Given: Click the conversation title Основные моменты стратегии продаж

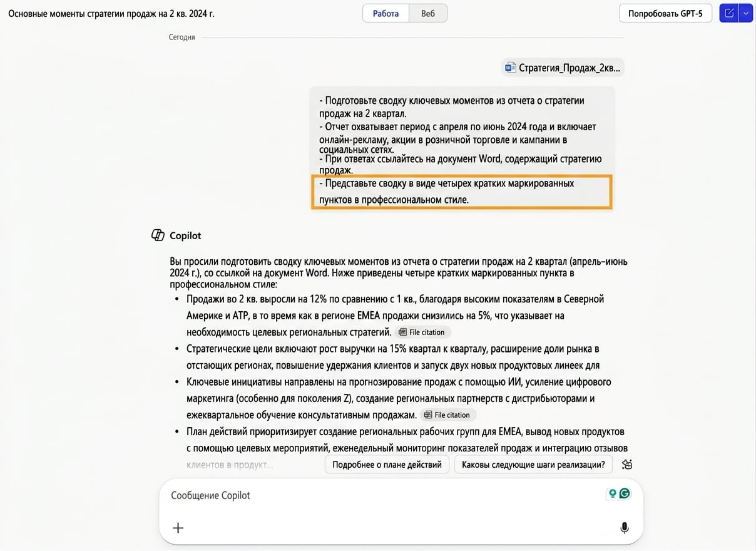Looking at the screenshot, I should [x=111, y=13].
